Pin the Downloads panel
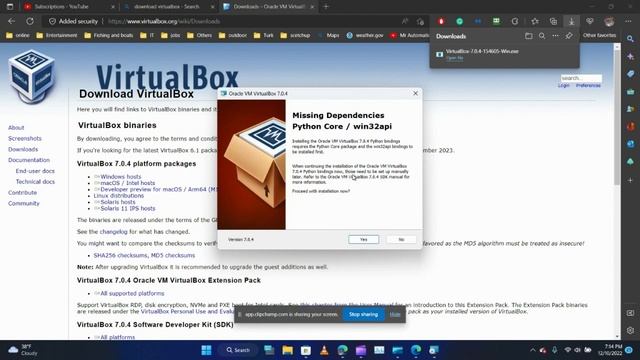 pyautogui.click(x=569, y=36)
